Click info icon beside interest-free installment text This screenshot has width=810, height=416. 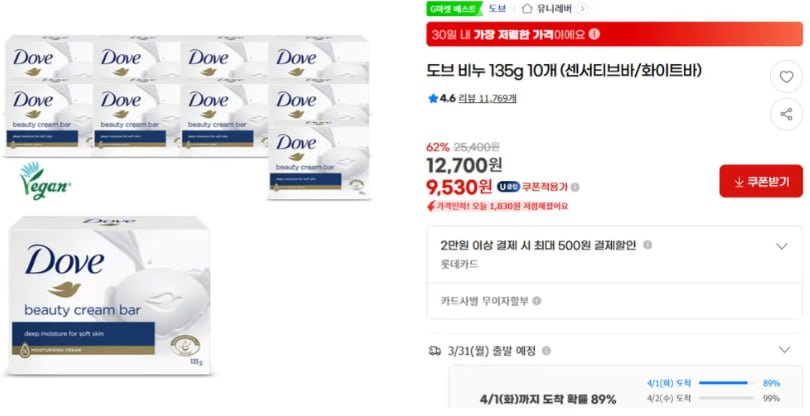click(x=537, y=301)
